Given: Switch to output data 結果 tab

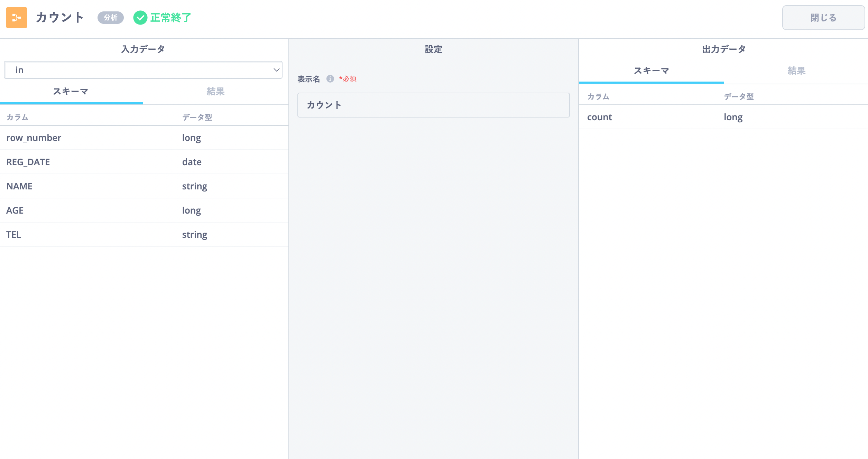Looking at the screenshot, I should pos(796,71).
